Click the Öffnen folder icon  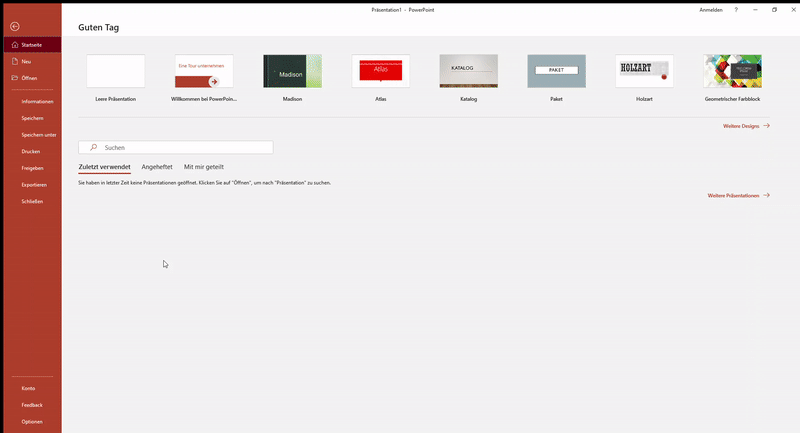pos(15,78)
